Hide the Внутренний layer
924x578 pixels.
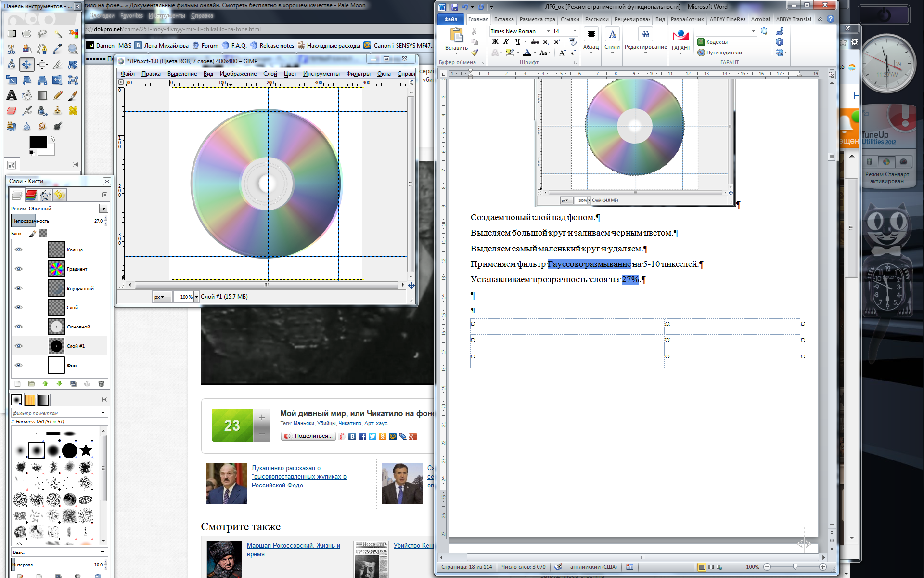tap(19, 288)
